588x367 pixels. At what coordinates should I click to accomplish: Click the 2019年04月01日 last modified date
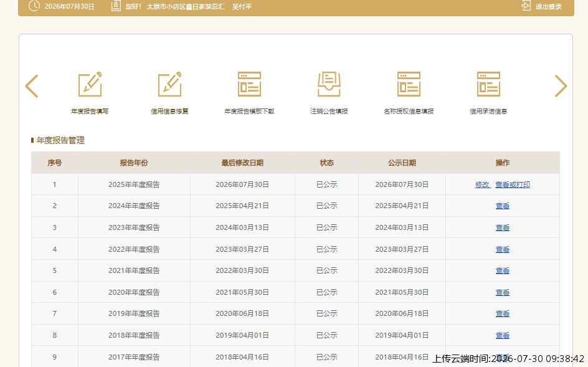[x=242, y=335]
